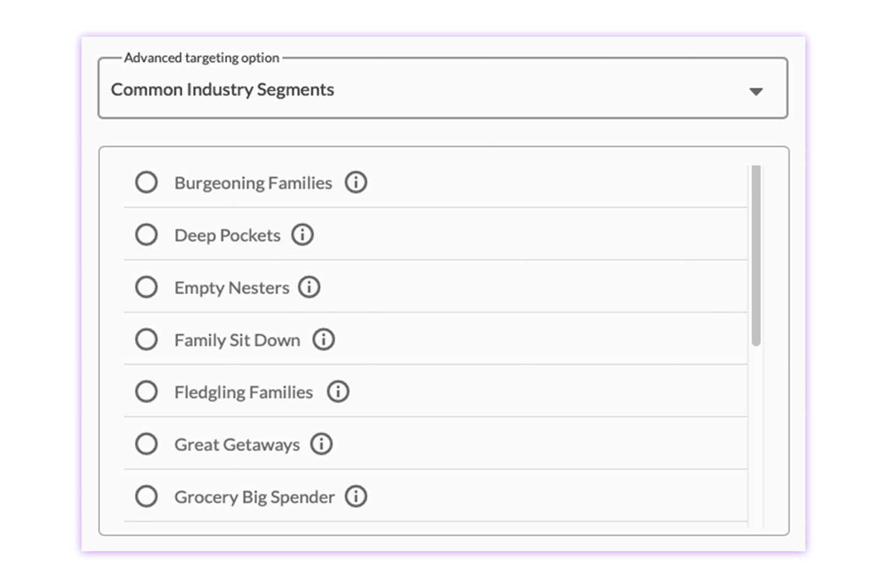Click the Deep Pockets label text
882x588 pixels.
[x=227, y=235]
